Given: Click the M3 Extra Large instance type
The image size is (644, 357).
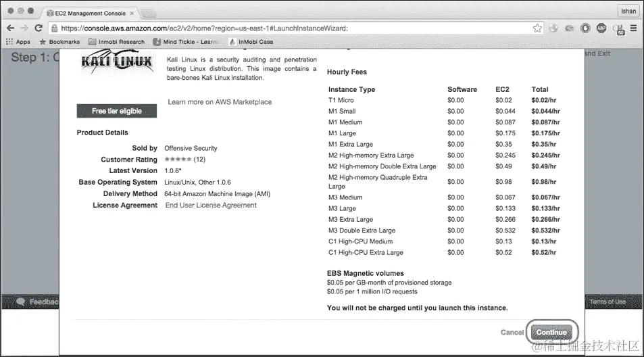Looking at the screenshot, I should coord(350,219).
